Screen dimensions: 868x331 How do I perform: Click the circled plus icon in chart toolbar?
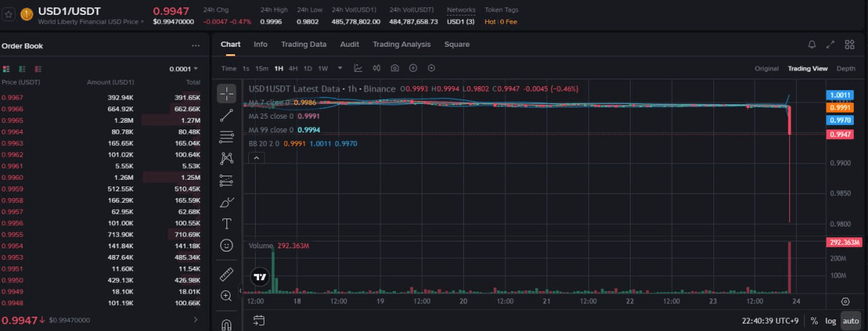413,69
